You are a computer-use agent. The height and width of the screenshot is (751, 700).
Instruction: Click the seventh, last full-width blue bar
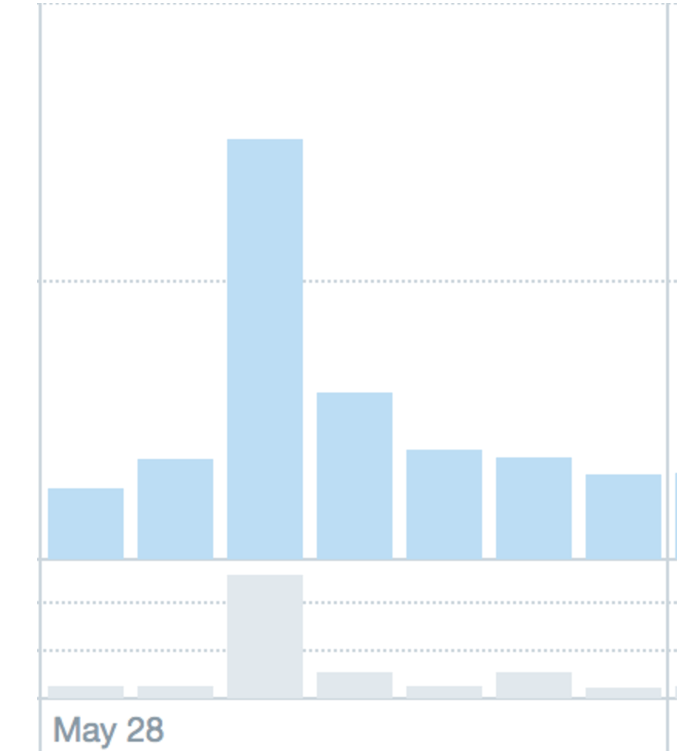pos(623,516)
